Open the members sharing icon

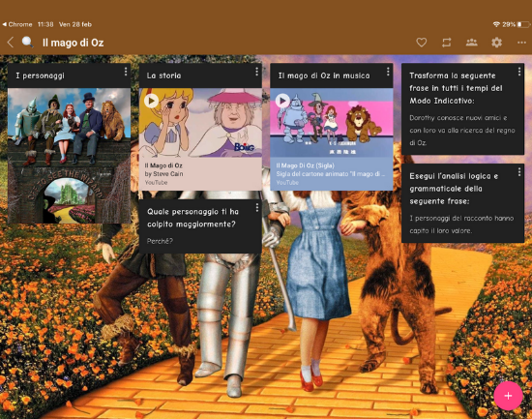[x=472, y=43]
